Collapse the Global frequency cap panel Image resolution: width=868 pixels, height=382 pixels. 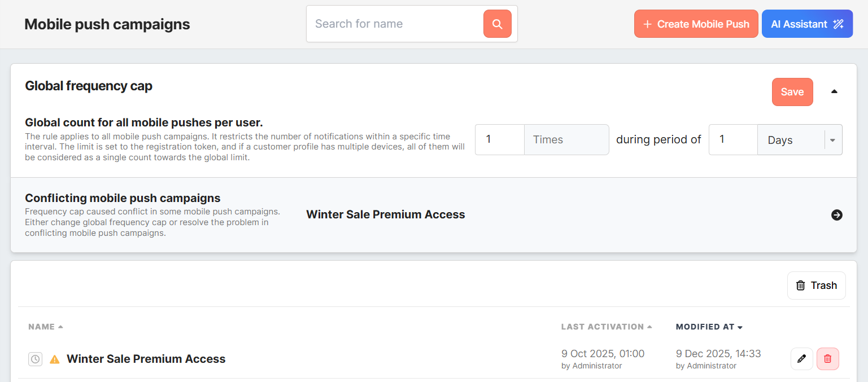click(x=834, y=91)
